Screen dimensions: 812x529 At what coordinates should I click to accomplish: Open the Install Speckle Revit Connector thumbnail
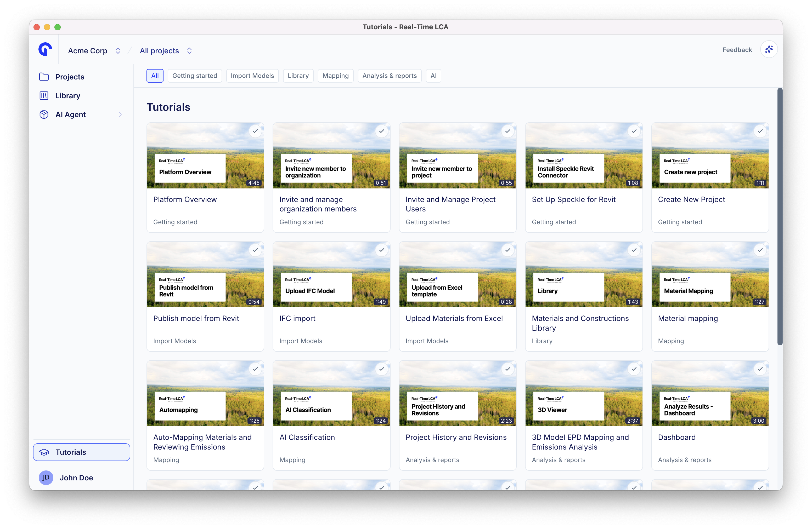click(x=584, y=156)
